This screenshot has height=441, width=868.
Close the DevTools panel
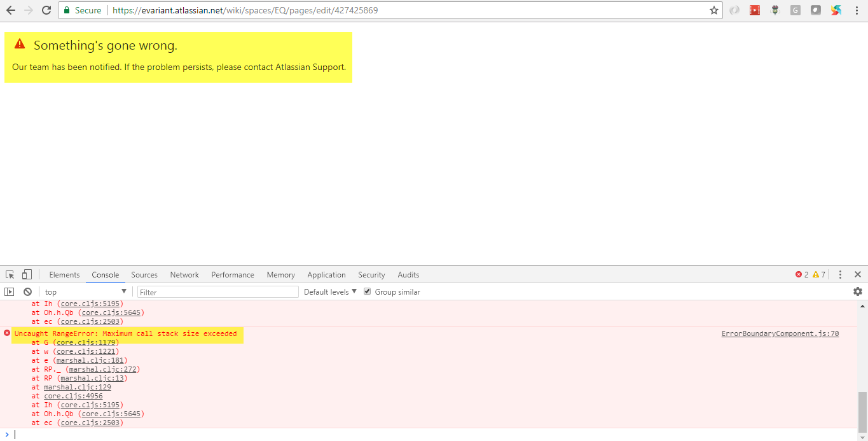pos(857,275)
